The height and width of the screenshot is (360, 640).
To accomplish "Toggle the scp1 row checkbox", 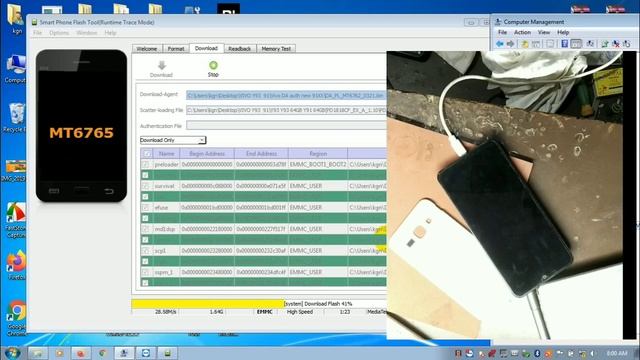I will pos(145,251).
